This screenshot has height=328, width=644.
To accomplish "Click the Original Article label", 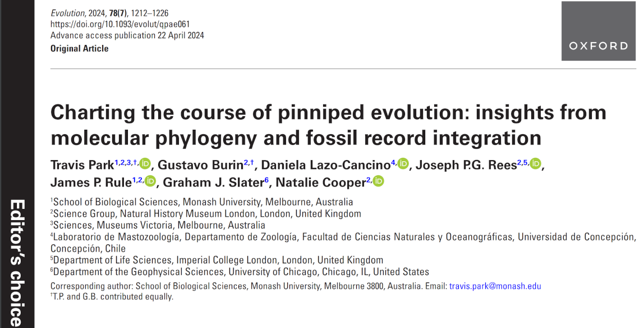I will pyautogui.click(x=80, y=48).
